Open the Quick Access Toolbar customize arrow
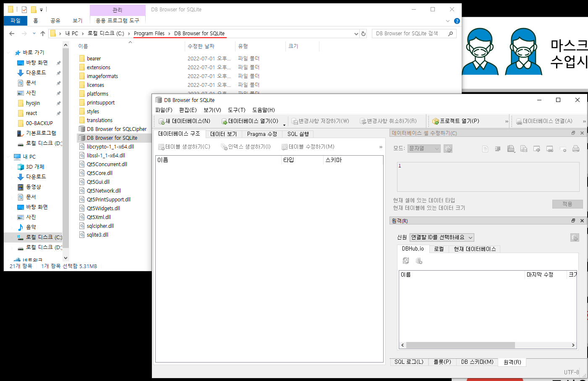 coord(41,10)
